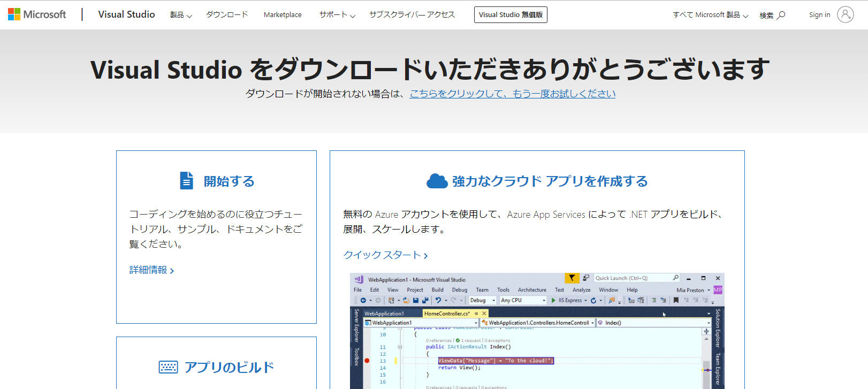Click the document icon beside 開始する
The image size is (868, 389).
pyautogui.click(x=186, y=181)
